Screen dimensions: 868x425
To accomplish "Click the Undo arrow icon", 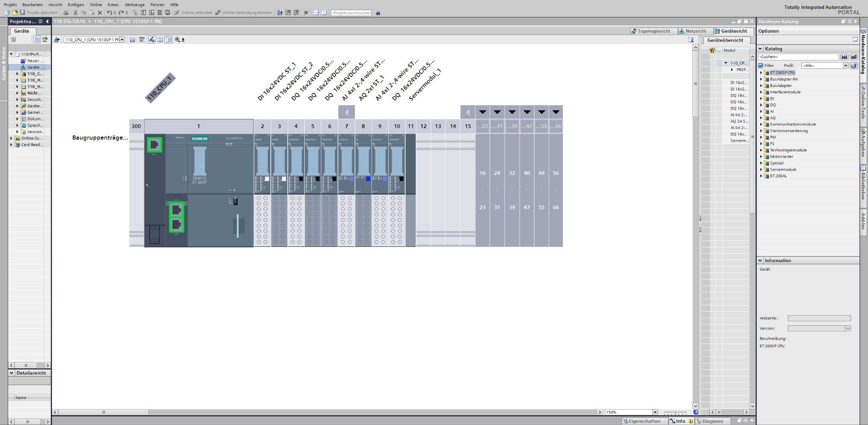I will tap(109, 13).
